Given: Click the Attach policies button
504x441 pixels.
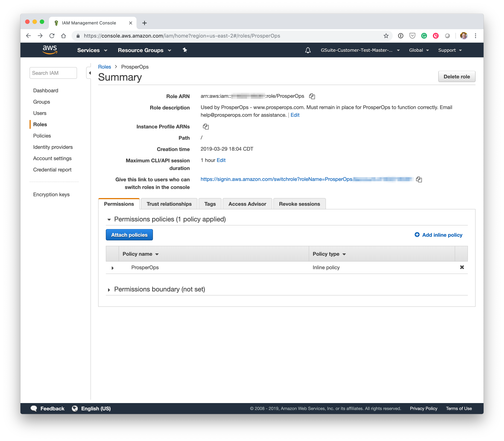Looking at the screenshot, I should click(x=129, y=235).
